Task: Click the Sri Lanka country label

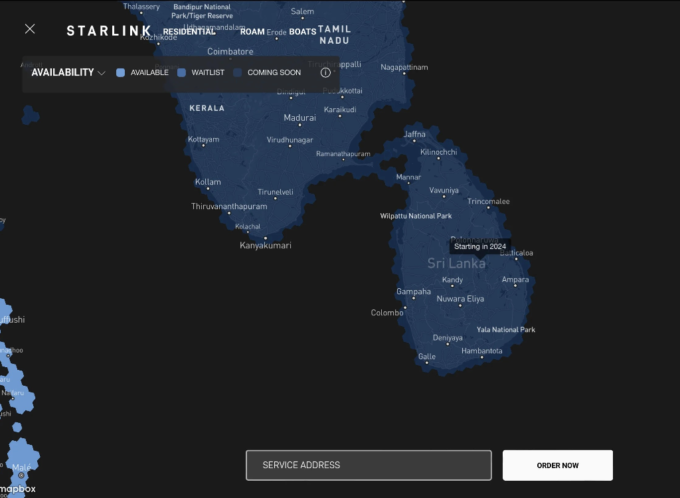Action: (456, 264)
